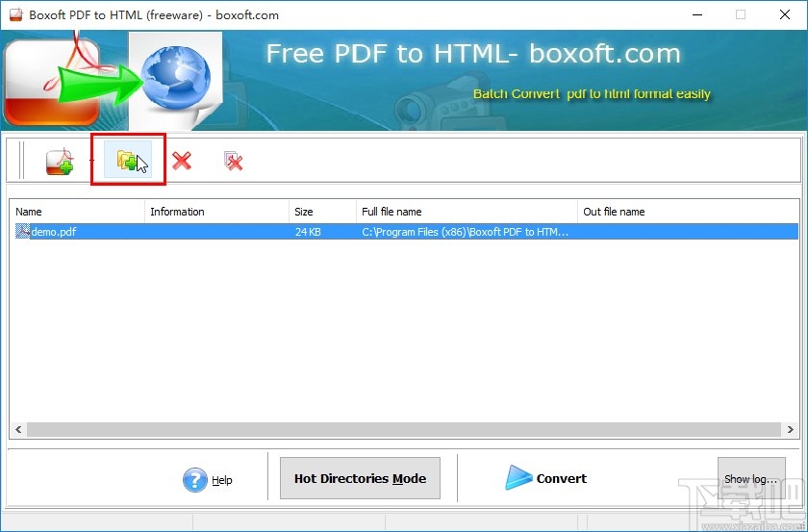Click the C:\Program Files (x86) path cell
Image resolution: width=808 pixels, height=532 pixels.
(x=466, y=232)
